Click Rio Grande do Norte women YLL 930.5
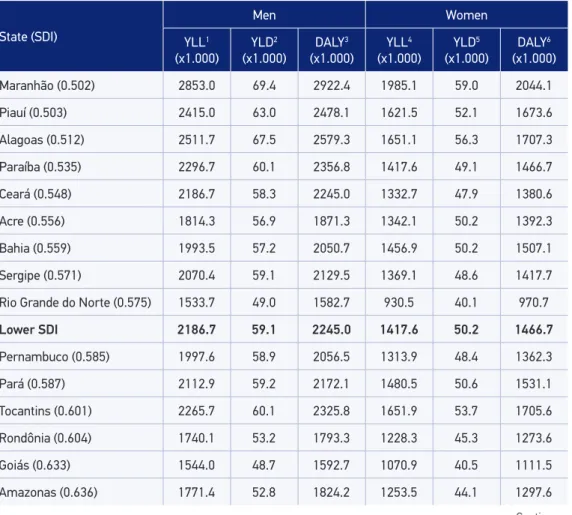Viewport: 572px width, 515px height. (399, 303)
